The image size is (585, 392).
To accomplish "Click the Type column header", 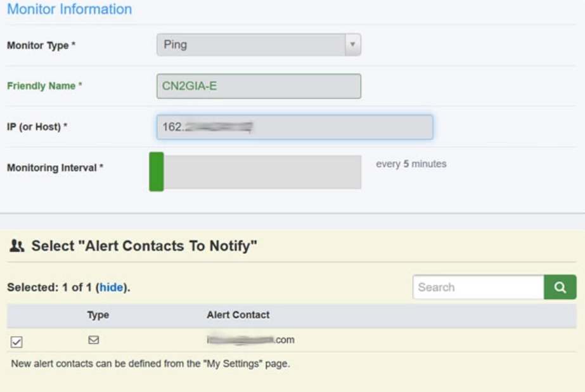I will coord(98,315).
